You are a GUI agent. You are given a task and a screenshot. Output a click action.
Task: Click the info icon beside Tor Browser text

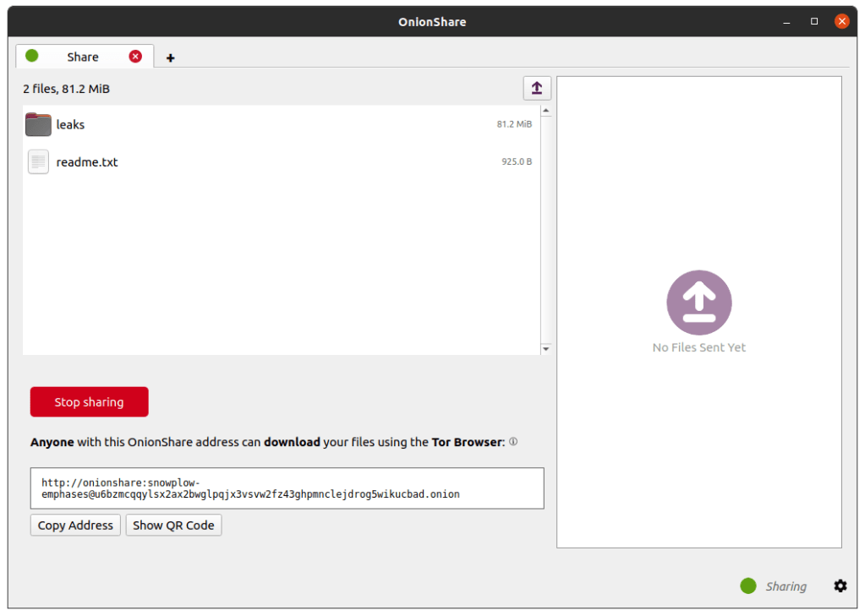click(x=513, y=442)
